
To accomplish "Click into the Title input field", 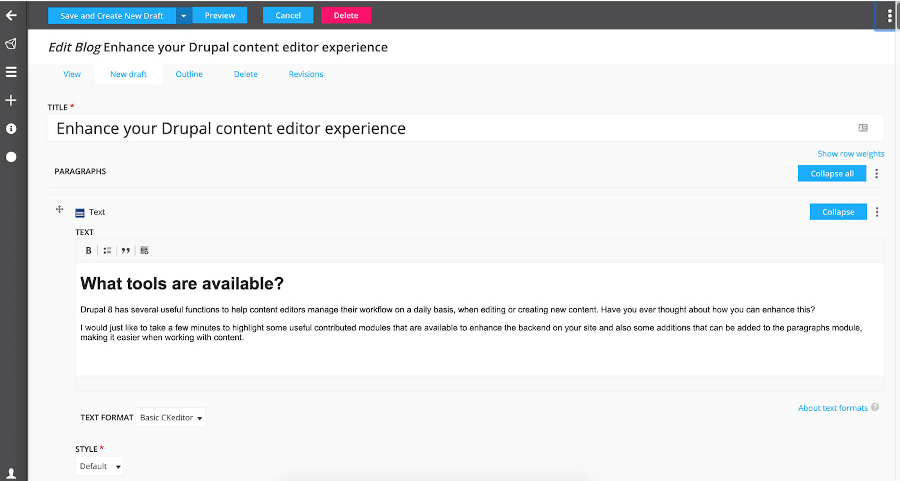I will tap(450, 128).
